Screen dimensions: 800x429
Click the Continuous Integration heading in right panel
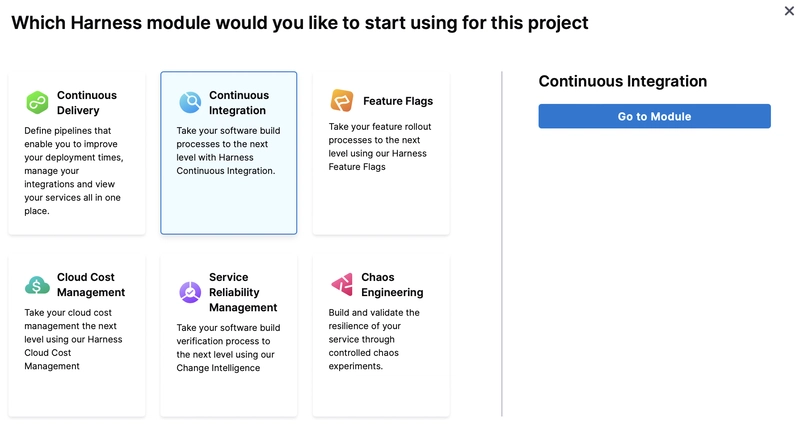click(623, 81)
